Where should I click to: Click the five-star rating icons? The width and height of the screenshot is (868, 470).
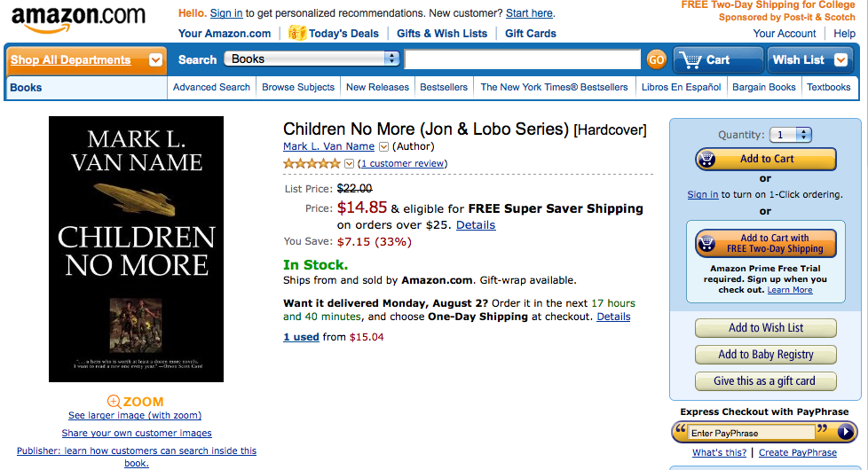click(x=312, y=163)
